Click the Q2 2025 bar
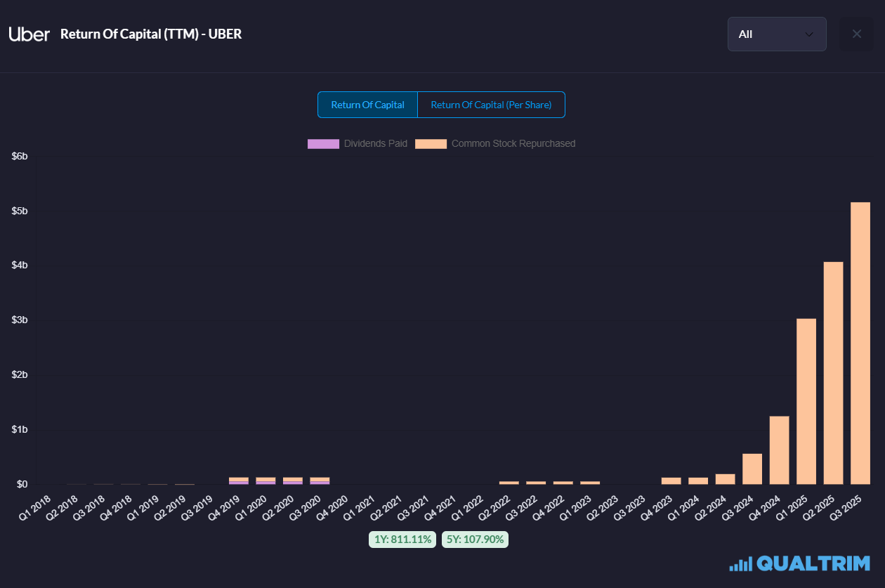This screenshot has width=885, height=588. point(833,373)
